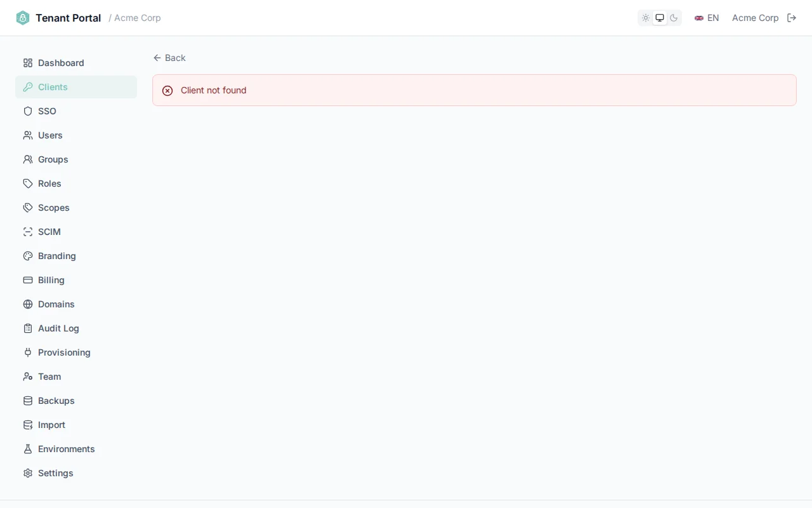Viewport: 812px width, 508px height.
Task: Click the Scopes tags icon
Action: click(28, 208)
